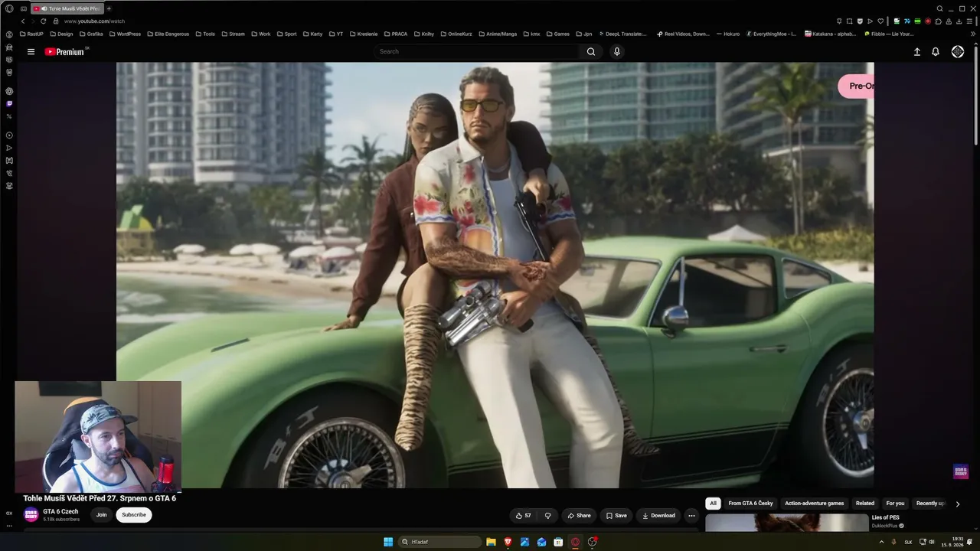This screenshot has height=551, width=980.
Task: Like the video with thumbs up
Action: click(524, 516)
